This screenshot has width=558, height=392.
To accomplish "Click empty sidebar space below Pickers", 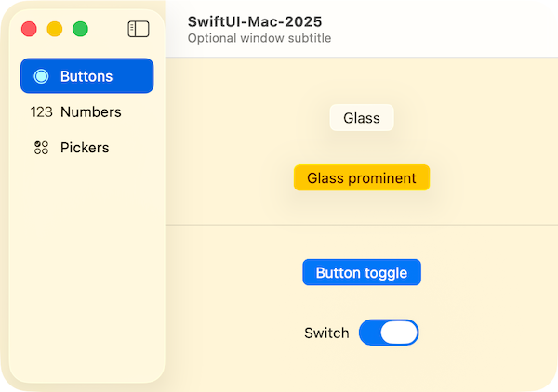I will click(87, 269).
